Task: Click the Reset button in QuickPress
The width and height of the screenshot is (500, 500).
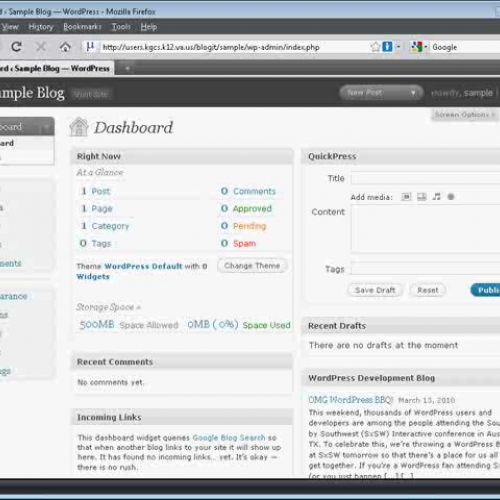Action: click(x=428, y=290)
